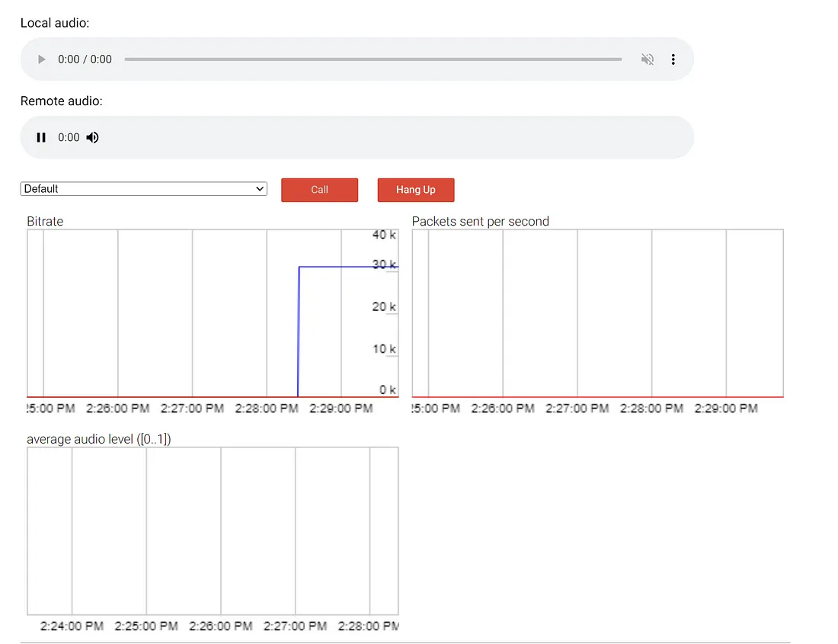The height and width of the screenshot is (644, 838).
Task: Click the 30 k label on Bitrate axis
Action: [x=383, y=264]
